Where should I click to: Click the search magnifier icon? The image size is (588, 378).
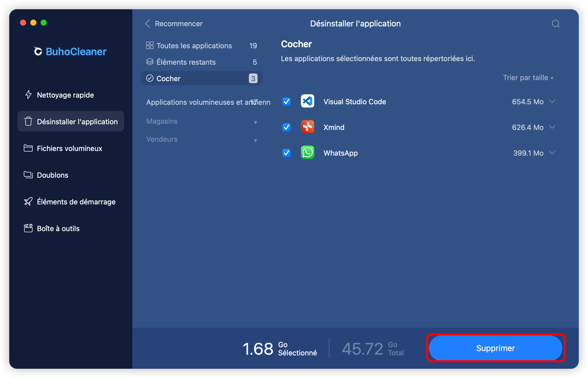(556, 24)
